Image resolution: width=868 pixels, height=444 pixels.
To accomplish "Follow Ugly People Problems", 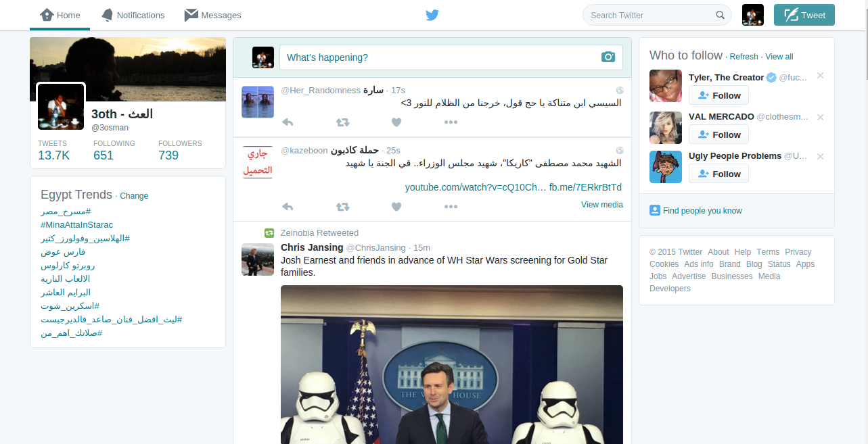I will point(718,174).
